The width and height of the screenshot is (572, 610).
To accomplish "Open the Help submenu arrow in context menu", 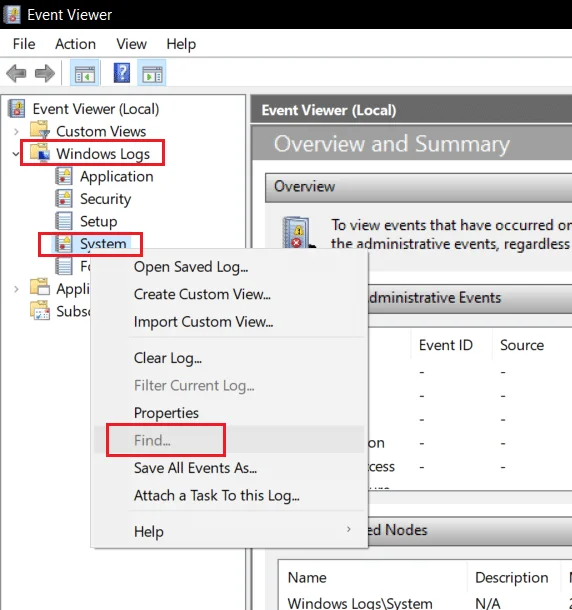I will click(x=349, y=529).
